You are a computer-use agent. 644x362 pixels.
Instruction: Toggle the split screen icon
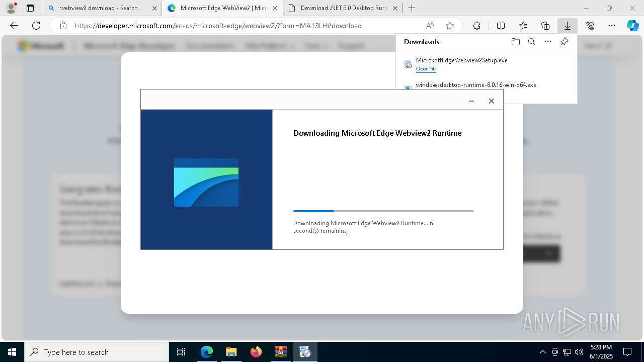(501, 26)
